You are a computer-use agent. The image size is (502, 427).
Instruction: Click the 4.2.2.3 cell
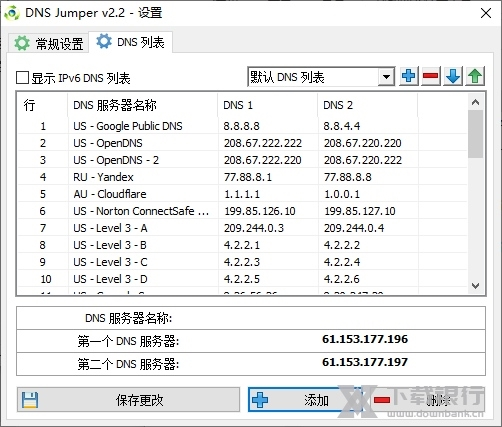[x=242, y=262]
